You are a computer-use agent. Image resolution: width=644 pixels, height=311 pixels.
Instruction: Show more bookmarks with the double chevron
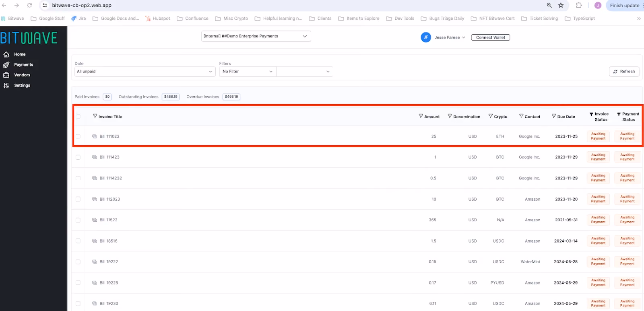tap(639, 19)
